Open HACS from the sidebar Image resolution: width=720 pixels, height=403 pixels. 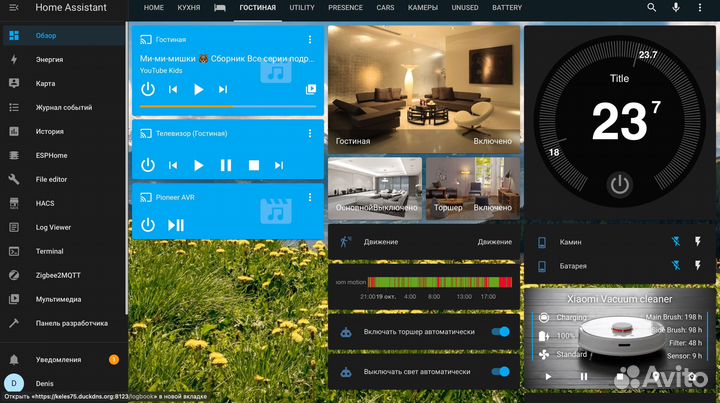click(45, 203)
